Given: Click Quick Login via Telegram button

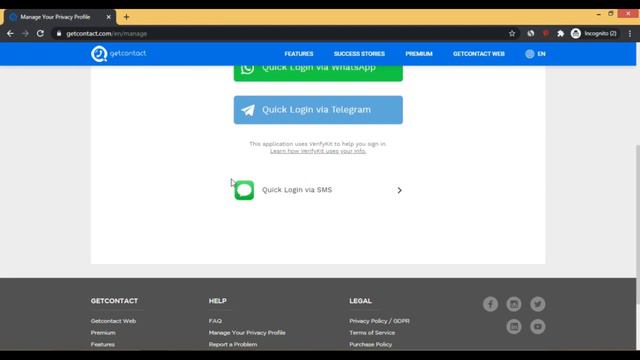Looking at the screenshot, I should tap(318, 110).
